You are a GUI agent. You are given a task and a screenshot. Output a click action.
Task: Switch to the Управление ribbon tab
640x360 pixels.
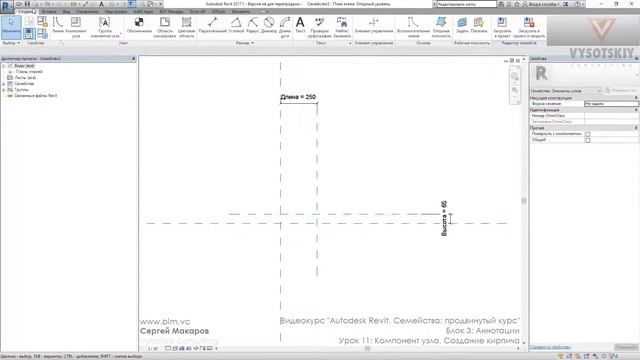coord(87,11)
